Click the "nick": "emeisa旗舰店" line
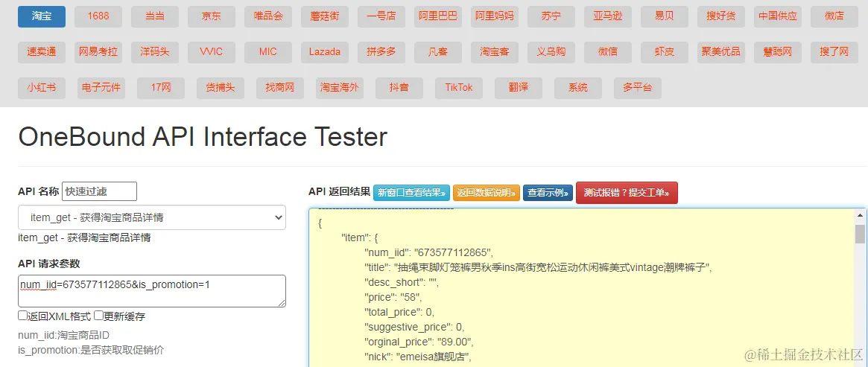Viewport: 868px width, 367px height. [418, 356]
